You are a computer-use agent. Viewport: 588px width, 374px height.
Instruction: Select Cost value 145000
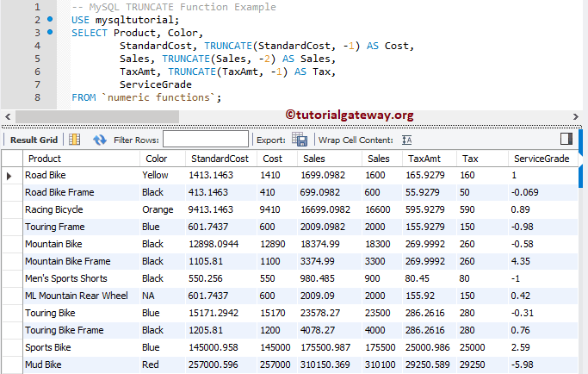(275, 347)
